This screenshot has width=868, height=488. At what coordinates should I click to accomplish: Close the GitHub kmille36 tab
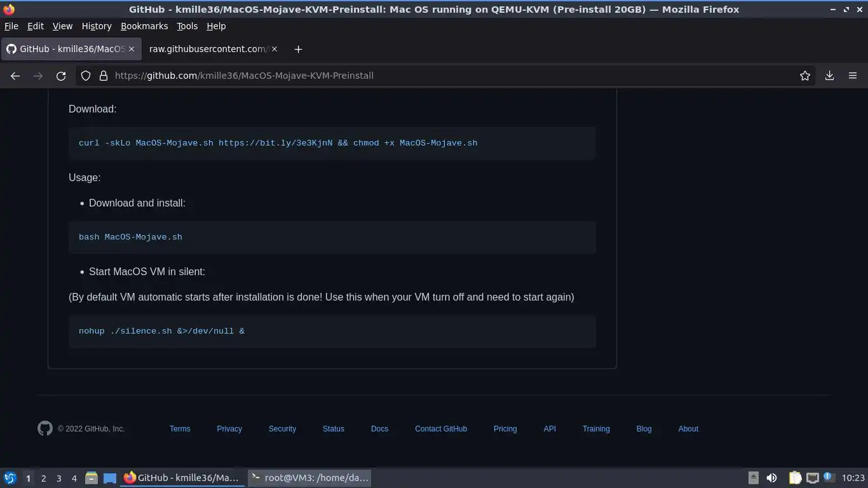pos(132,49)
